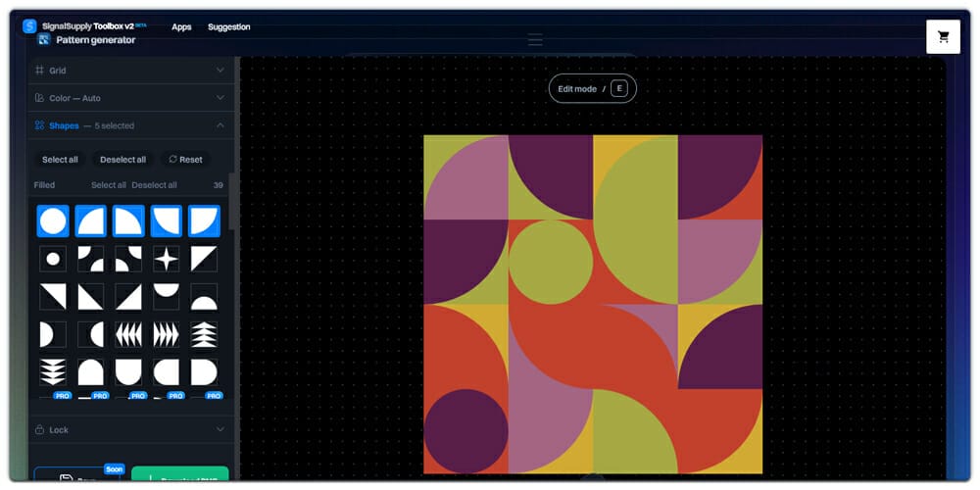980x490 pixels.
Task: Select triangle with right angle at top-right
Action: [x=53, y=297]
